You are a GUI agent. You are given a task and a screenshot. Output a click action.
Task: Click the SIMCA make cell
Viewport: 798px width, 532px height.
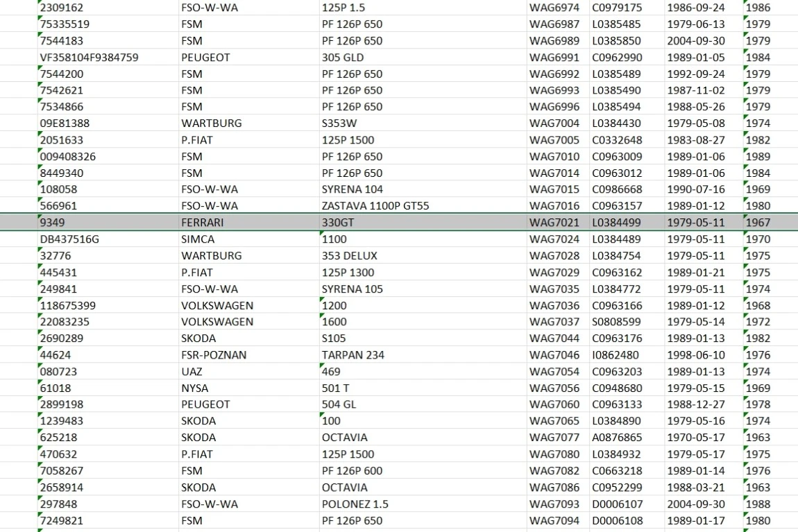point(198,239)
